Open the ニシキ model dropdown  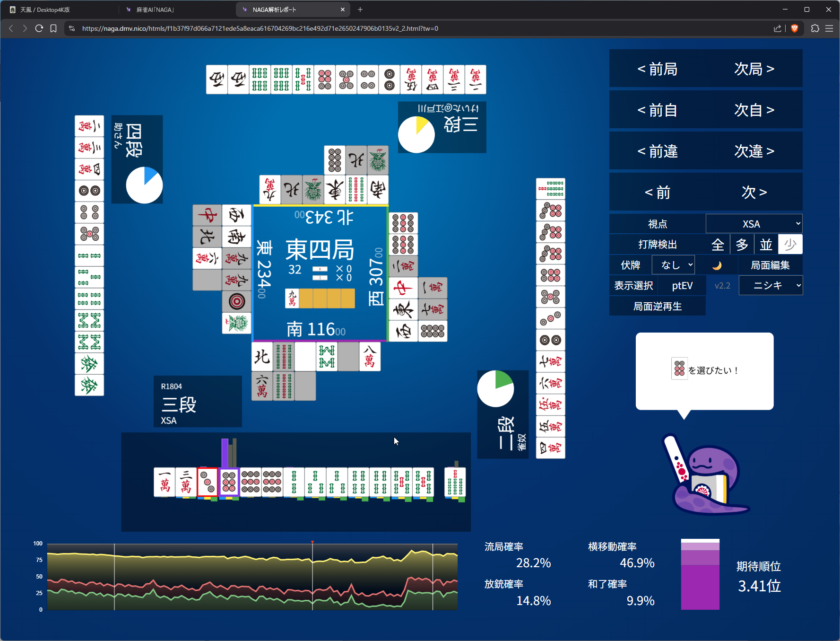click(771, 286)
